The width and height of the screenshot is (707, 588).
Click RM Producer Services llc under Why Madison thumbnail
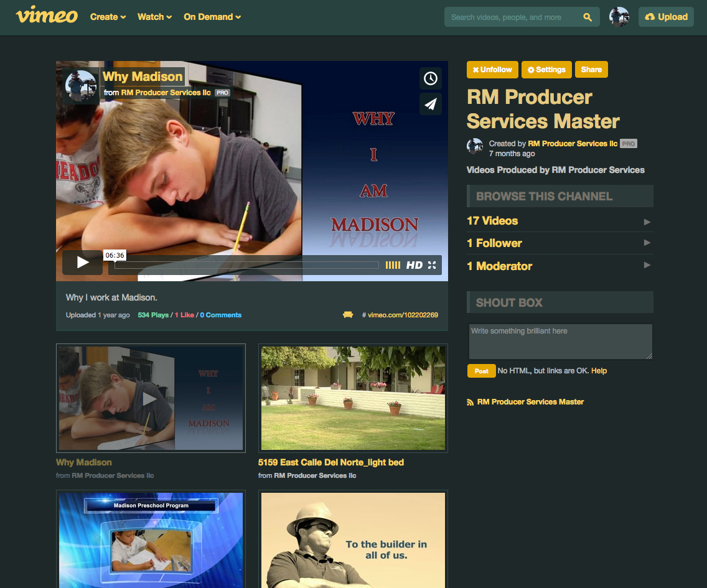tap(113, 475)
